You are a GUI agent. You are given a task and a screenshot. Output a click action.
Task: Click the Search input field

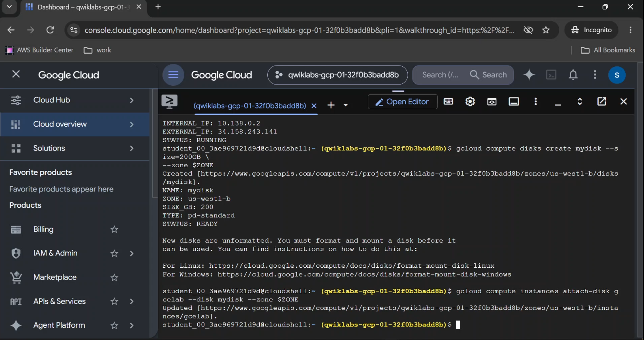coord(440,75)
